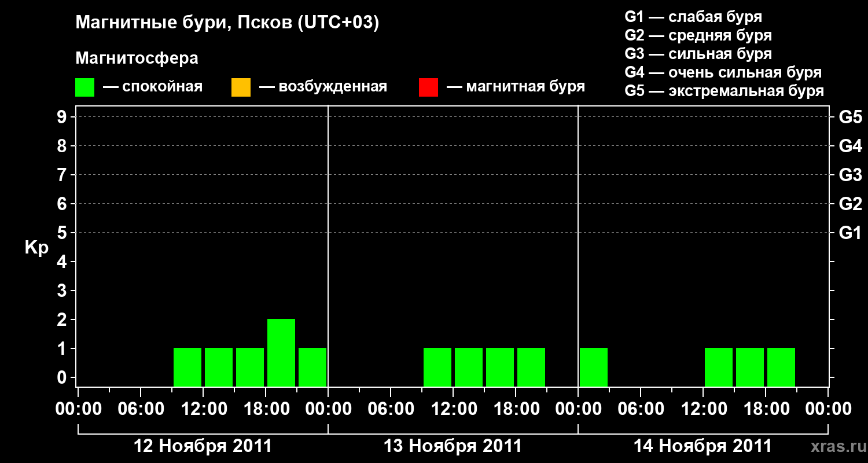Click the Kp axis value 7
This screenshot has height=463, width=868.
(x=63, y=175)
